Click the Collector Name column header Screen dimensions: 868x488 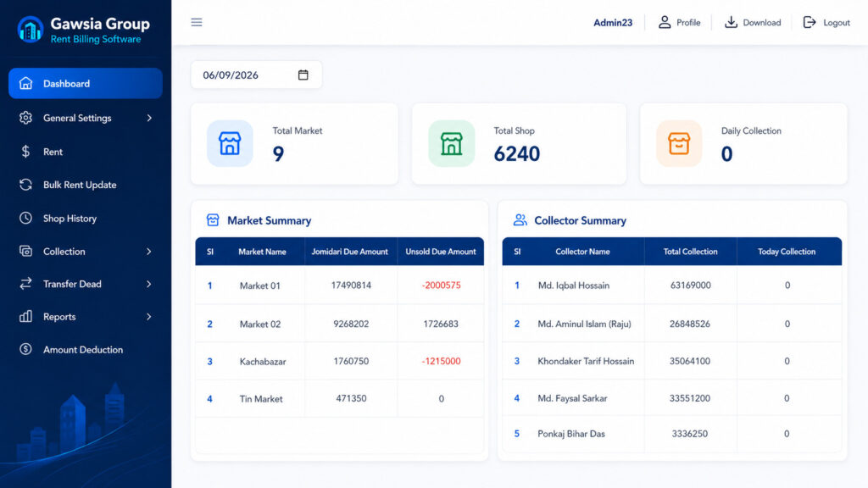tap(582, 252)
